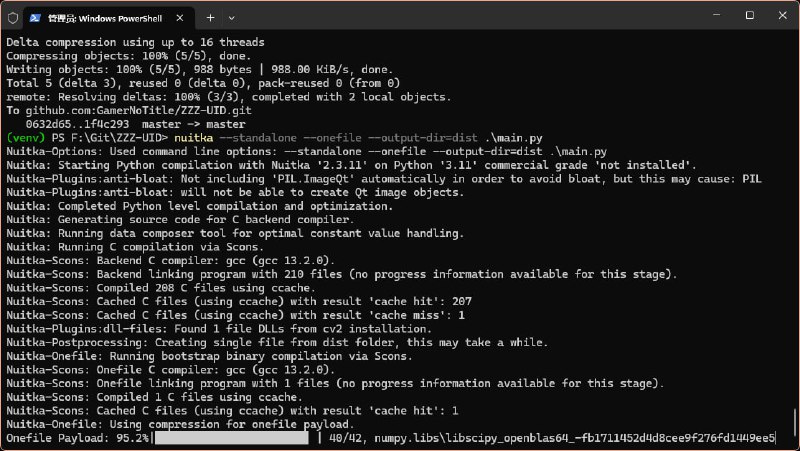The image size is (800, 451).
Task: Click the 95.2% payload percentage
Action: pyautogui.click(x=129, y=438)
